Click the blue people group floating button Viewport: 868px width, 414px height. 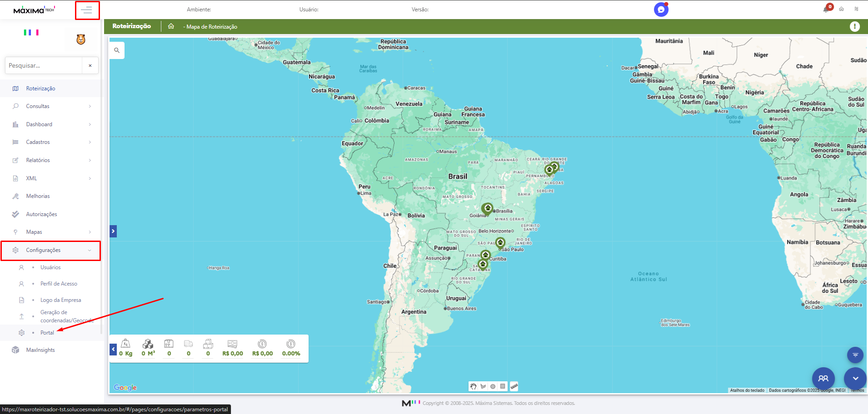click(x=823, y=378)
